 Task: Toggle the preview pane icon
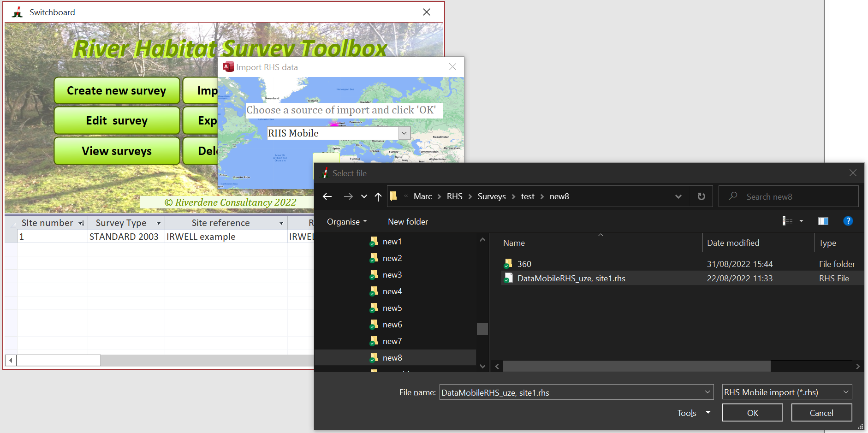pyautogui.click(x=823, y=221)
